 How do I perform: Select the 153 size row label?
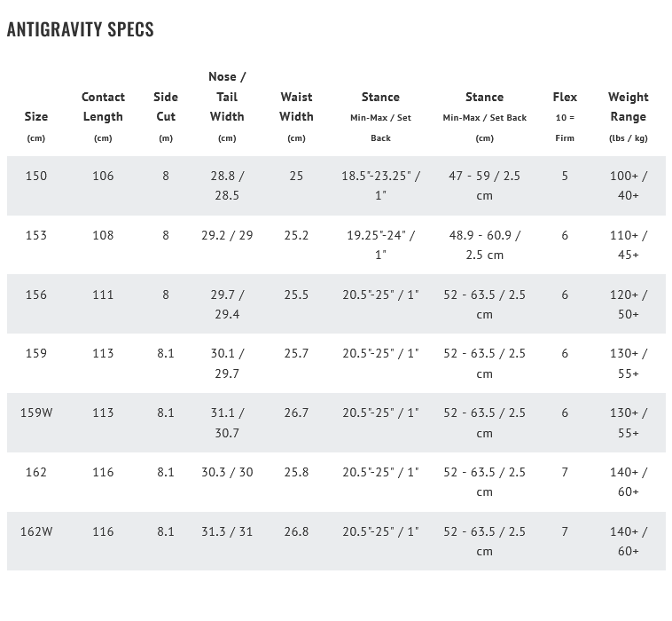36,235
